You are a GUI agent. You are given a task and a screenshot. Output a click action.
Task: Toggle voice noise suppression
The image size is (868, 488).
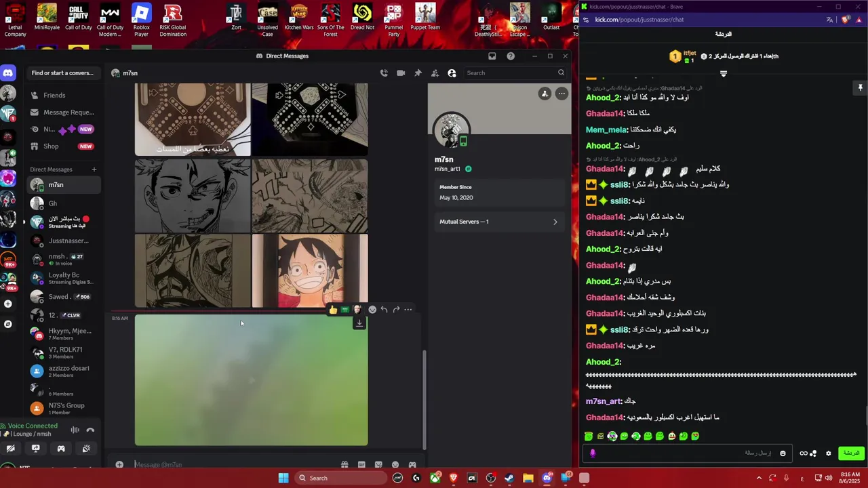pyautogui.click(x=75, y=430)
